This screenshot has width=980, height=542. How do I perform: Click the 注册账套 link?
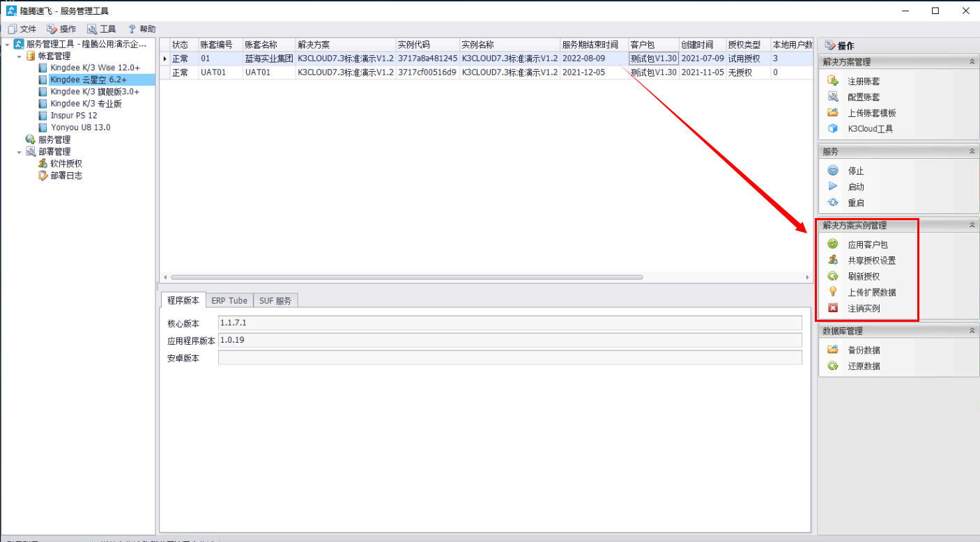click(864, 82)
